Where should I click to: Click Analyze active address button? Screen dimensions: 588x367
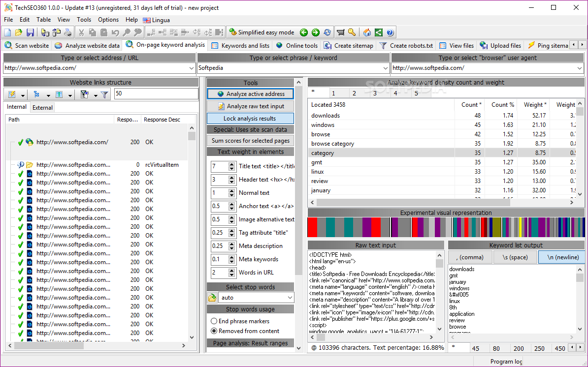pyautogui.click(x=250, y=94)
